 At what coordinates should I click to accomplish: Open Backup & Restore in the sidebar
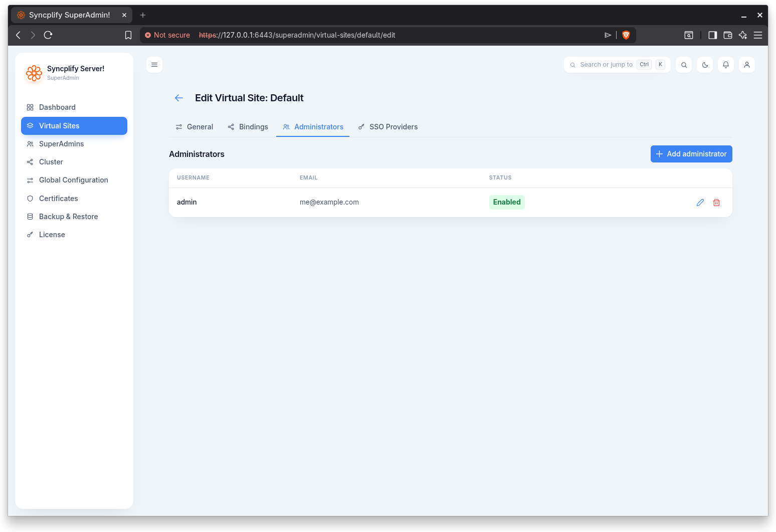coord(74,217)
